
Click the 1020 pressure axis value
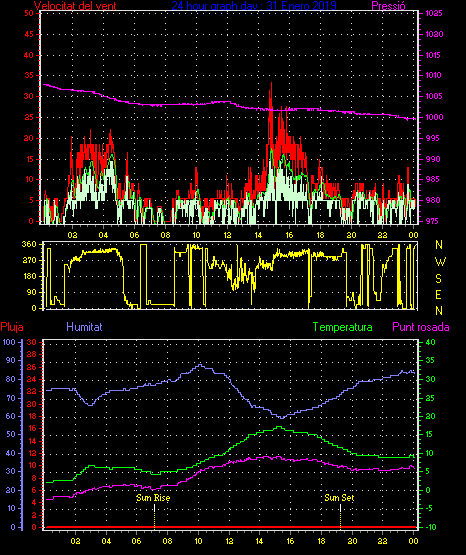(x=434, y=34)
